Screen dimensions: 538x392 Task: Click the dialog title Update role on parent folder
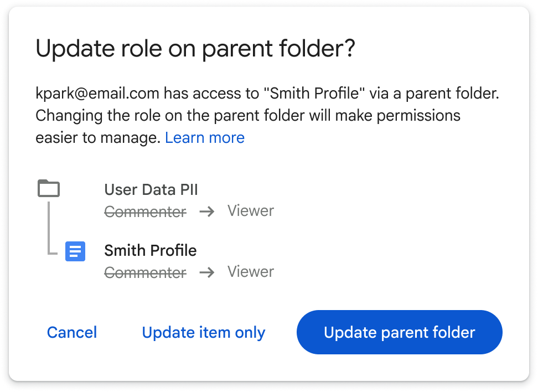coord(195,49)
